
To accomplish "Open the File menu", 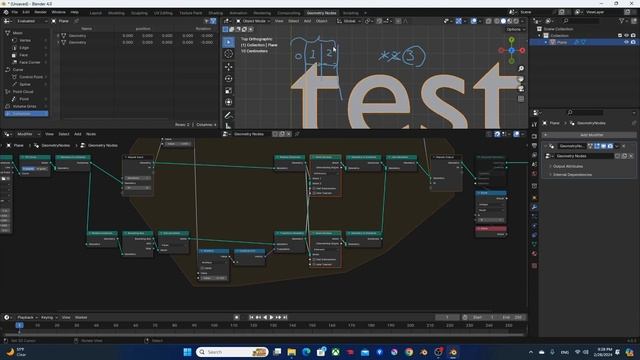I will click(x=15, y=12).
